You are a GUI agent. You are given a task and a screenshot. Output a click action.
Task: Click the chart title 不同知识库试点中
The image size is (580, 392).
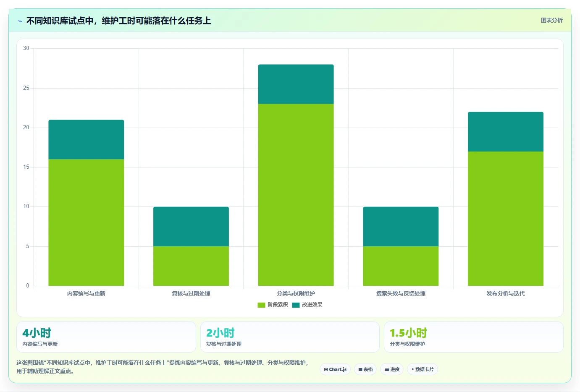(118, 21)
